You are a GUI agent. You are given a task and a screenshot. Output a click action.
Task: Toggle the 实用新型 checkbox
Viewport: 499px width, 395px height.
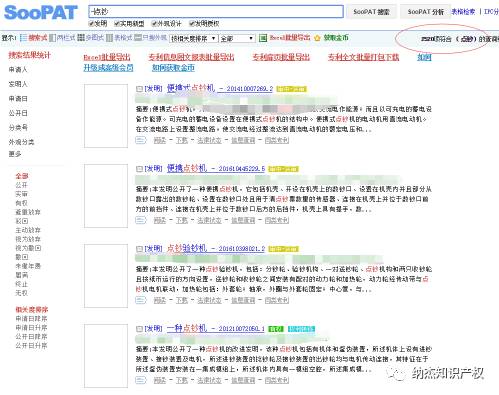click(x=117, y=23)
